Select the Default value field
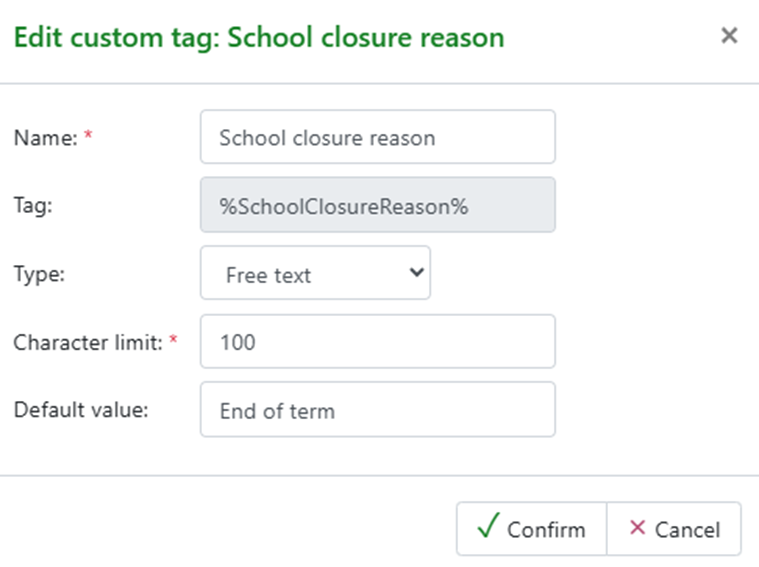This screenshot has height=567, width=759. pos(377,410)
